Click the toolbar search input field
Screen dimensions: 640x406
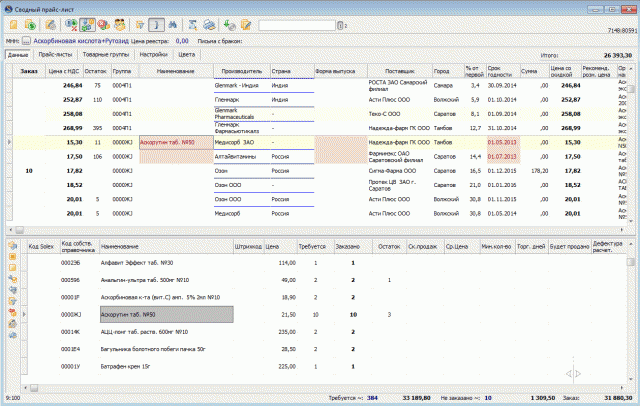click(297, 25)
